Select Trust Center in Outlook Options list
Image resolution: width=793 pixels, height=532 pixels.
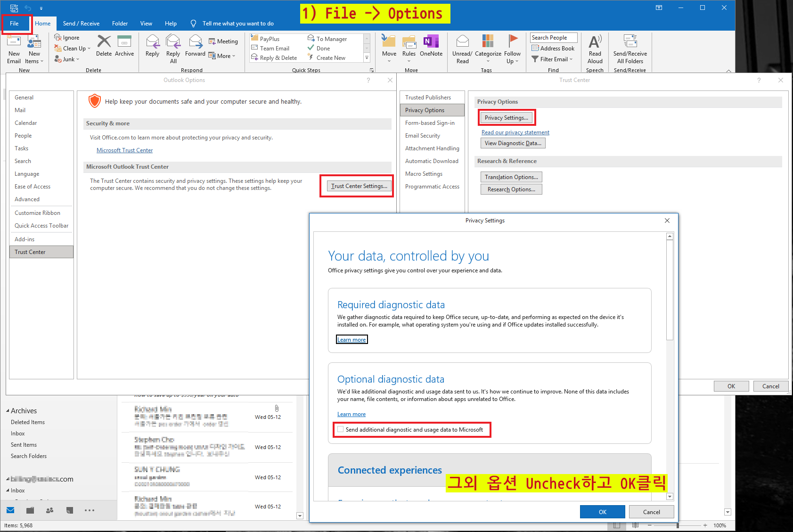(x=41, y=252)
